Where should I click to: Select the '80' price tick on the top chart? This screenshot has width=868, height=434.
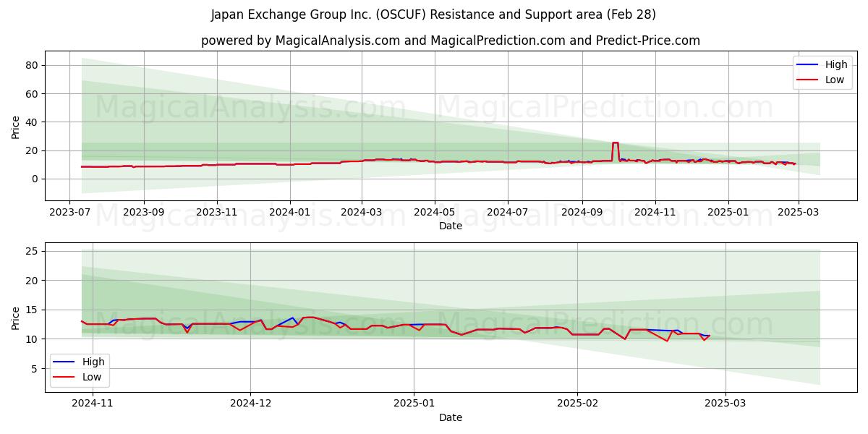[33, 65]
